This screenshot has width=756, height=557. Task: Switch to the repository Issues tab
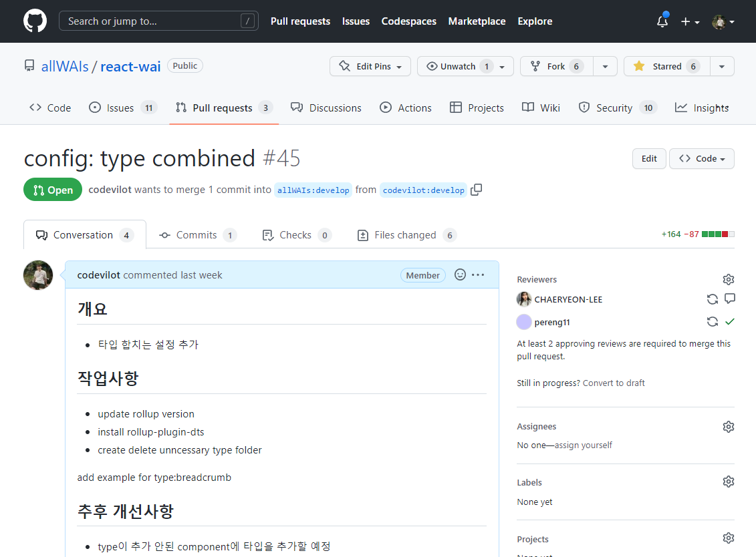pos(123,108)
